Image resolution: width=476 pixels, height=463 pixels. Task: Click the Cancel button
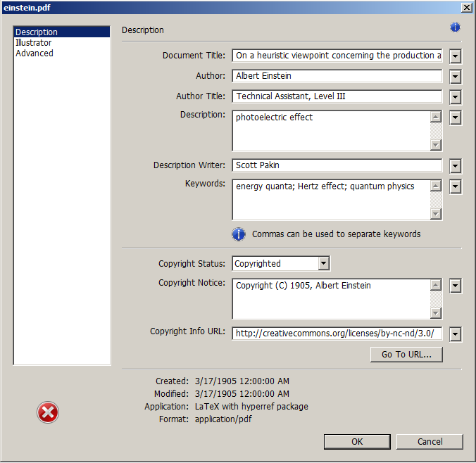pos(430,442)
